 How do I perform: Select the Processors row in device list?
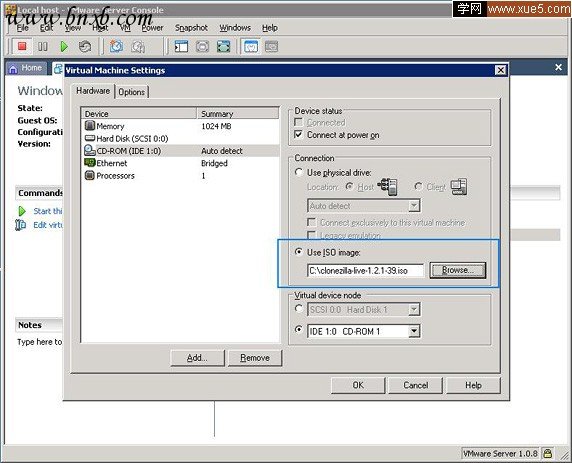pyautogui.click(x=181, y=175)
